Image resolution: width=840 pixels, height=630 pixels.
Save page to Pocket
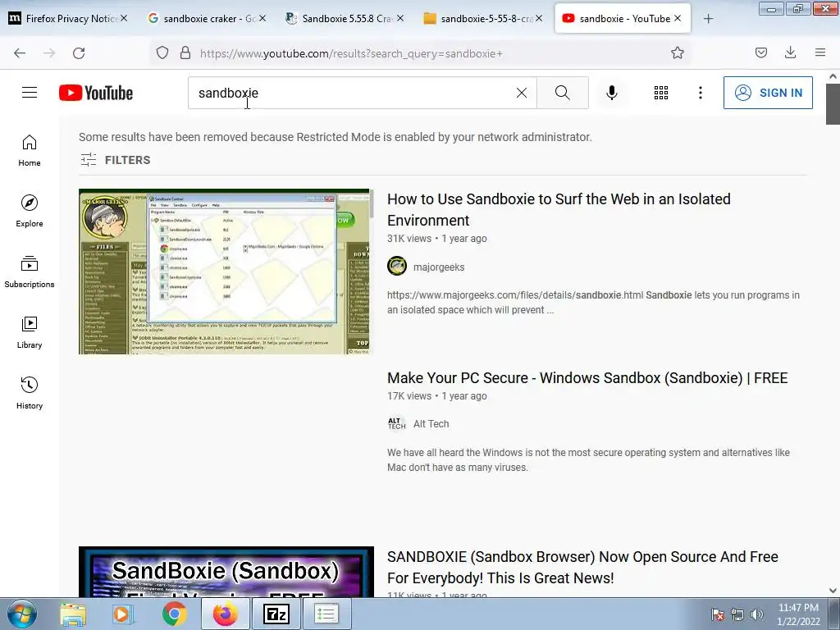761,53
